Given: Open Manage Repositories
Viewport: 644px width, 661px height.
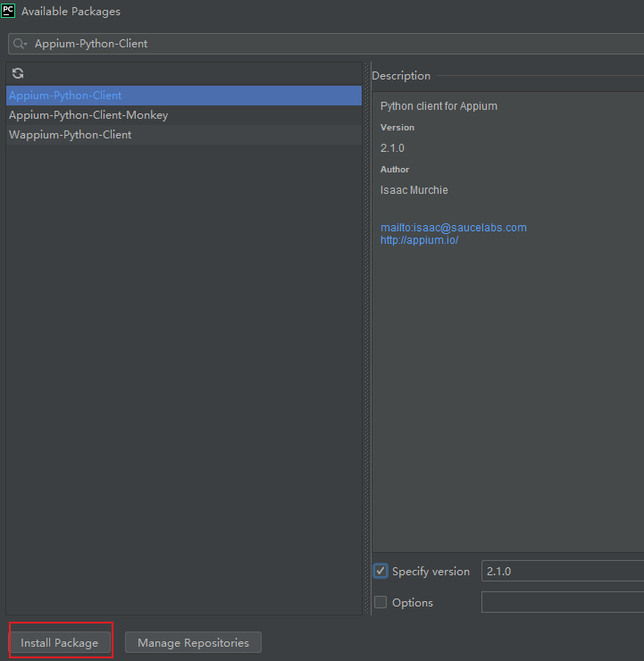Looking at the screenshot, I should (193, 642).
